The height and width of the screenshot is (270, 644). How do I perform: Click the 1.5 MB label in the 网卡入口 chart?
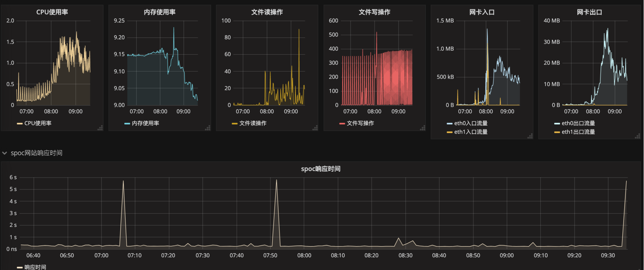(x=445, y=20)
